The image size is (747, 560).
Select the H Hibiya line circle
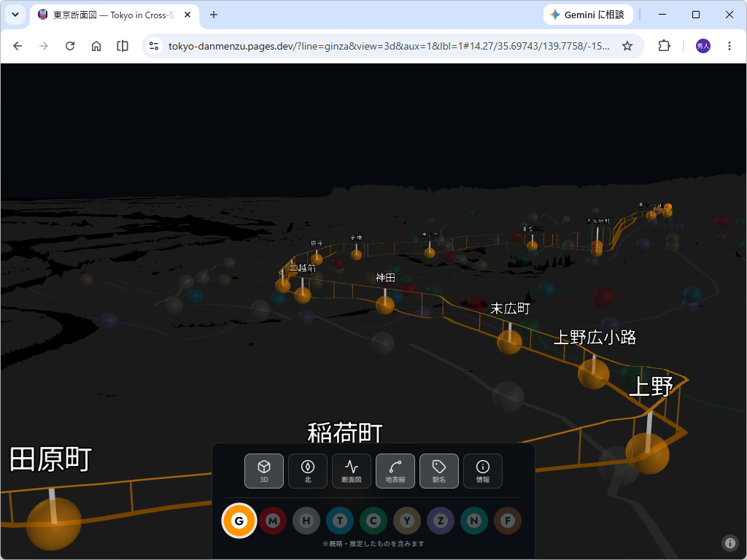click(306, 521)
